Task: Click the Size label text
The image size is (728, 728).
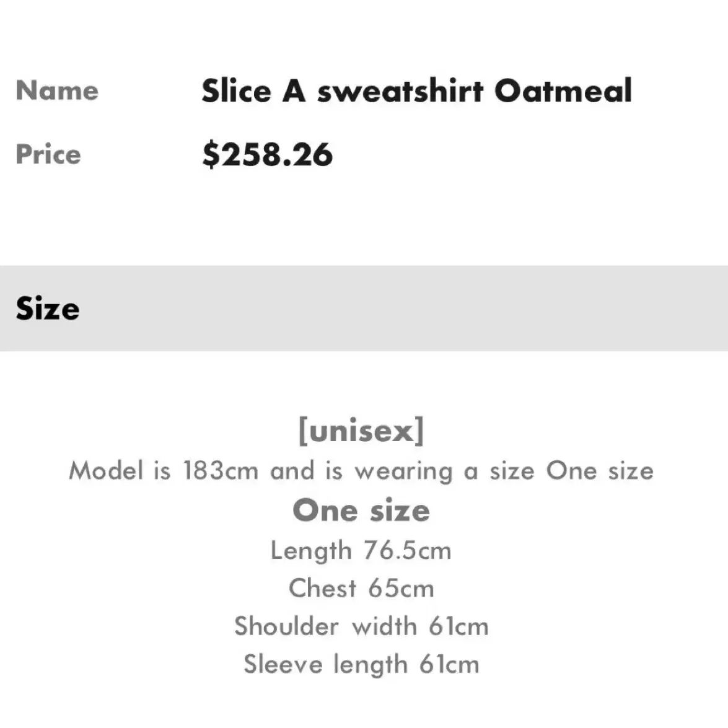Action: tap(48, 309)
